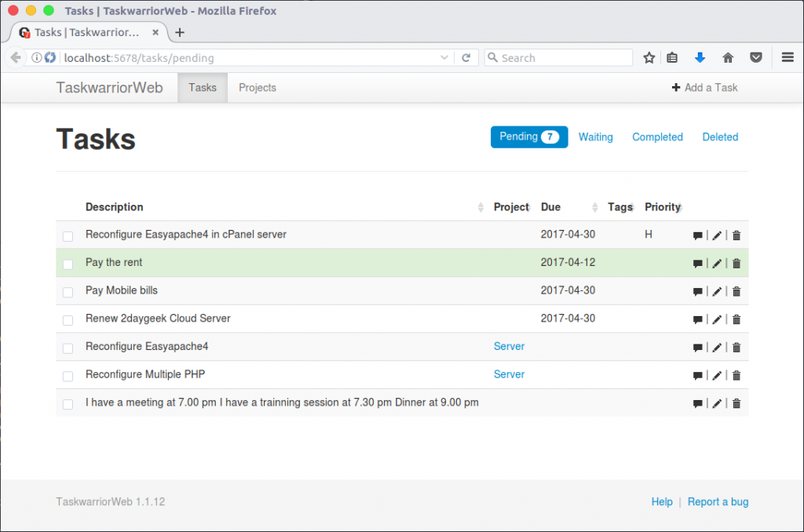Delete the 'Reconfigure Multiple PHP' task

(x=736, y=375)
